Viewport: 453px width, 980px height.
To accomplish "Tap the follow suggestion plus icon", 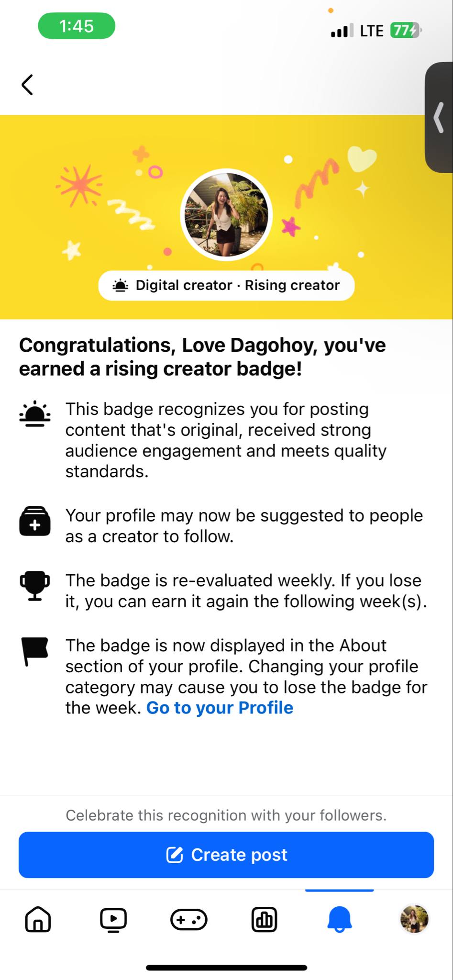I will (x=34, y=521).
